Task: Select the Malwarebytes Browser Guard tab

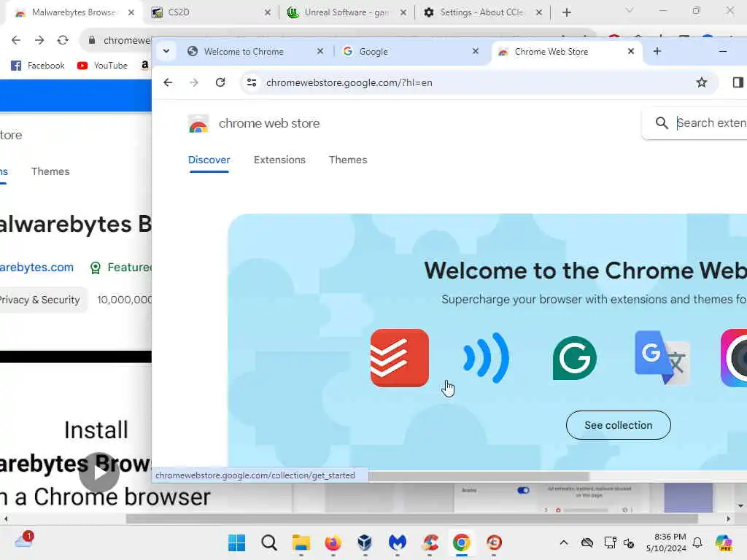Action: click(74, 12)
